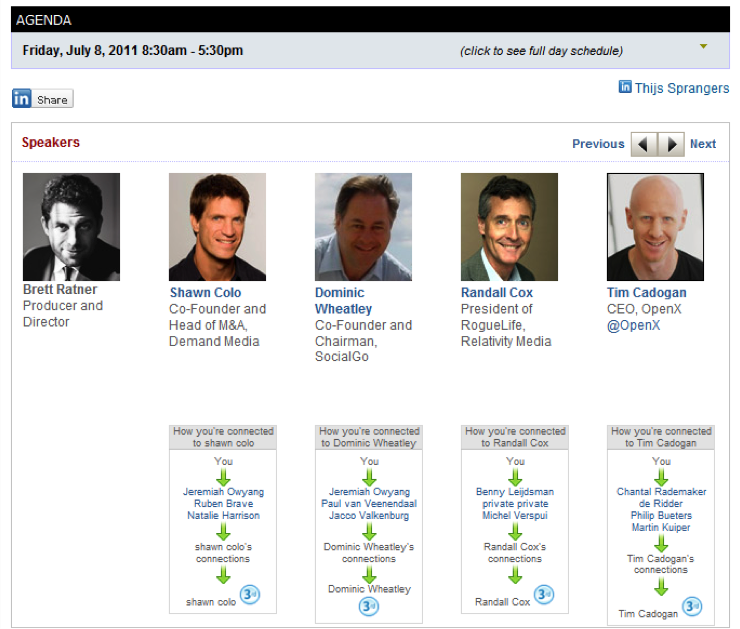This screenshot has width=740, height=629.
Task: Click "Producer and Director" text
Action: coord(63,314)
